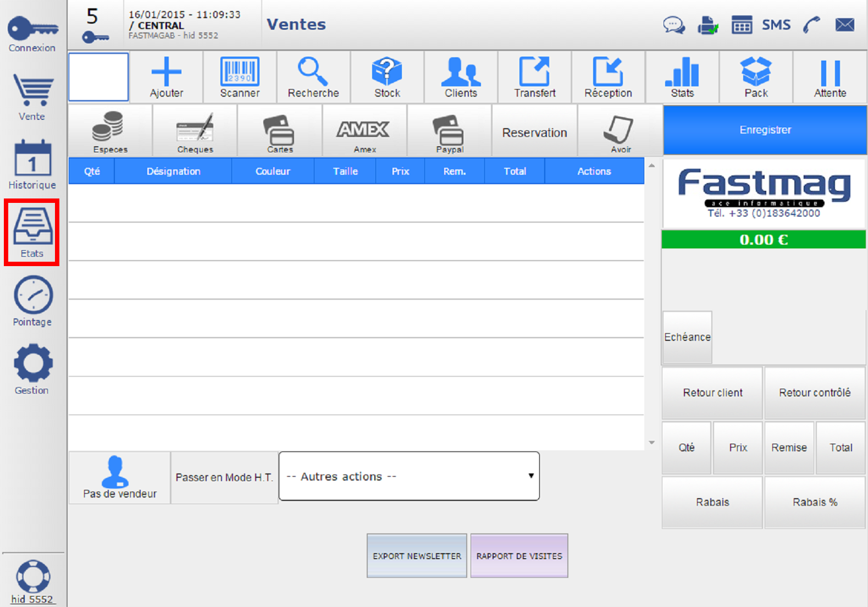Open the Clients panel

(x=461, y=77)
